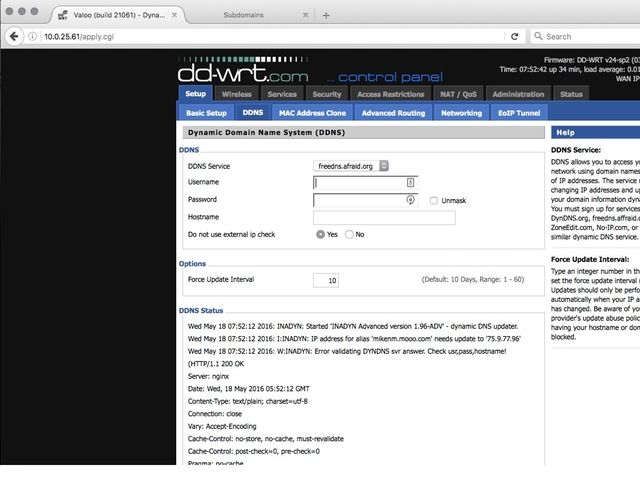The image size is (640, 480).
Task: Open the Status tab
Action: [x=571, y=94]
